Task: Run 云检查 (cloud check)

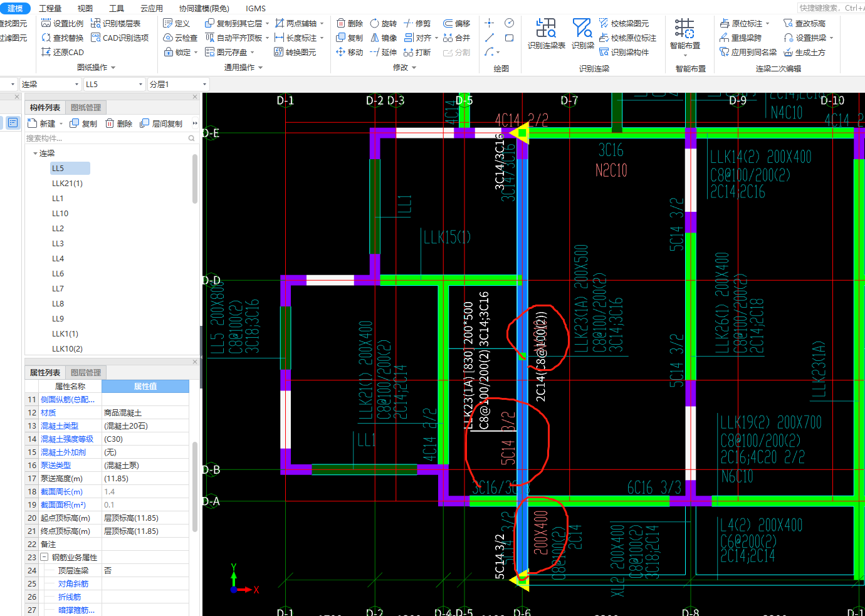Action: (x=180, y=38)
